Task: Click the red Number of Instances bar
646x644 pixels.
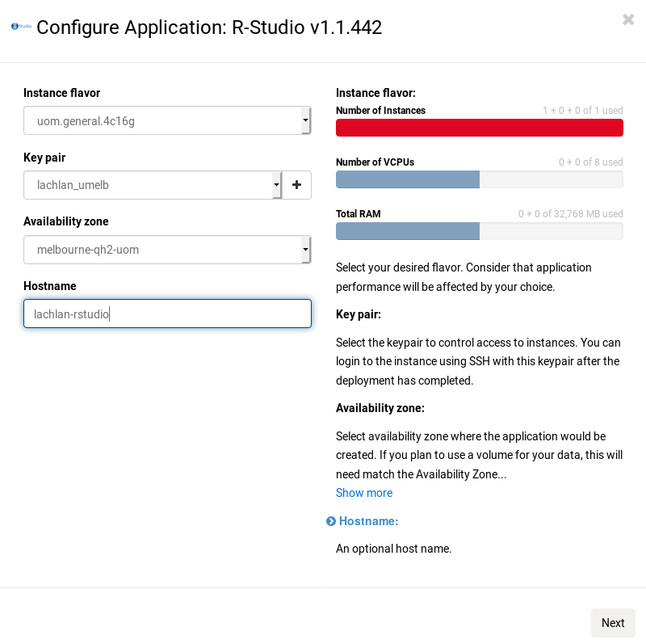Action: tap(479, 128)
